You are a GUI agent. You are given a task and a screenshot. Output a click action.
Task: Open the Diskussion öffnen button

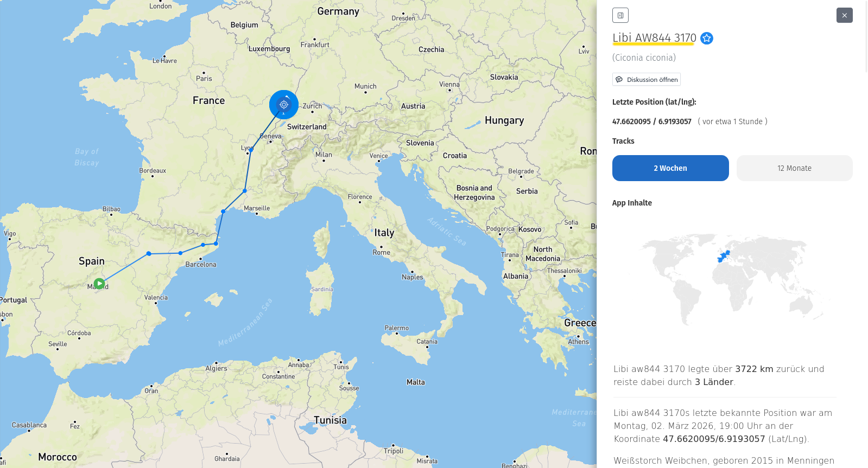point(646,80)
